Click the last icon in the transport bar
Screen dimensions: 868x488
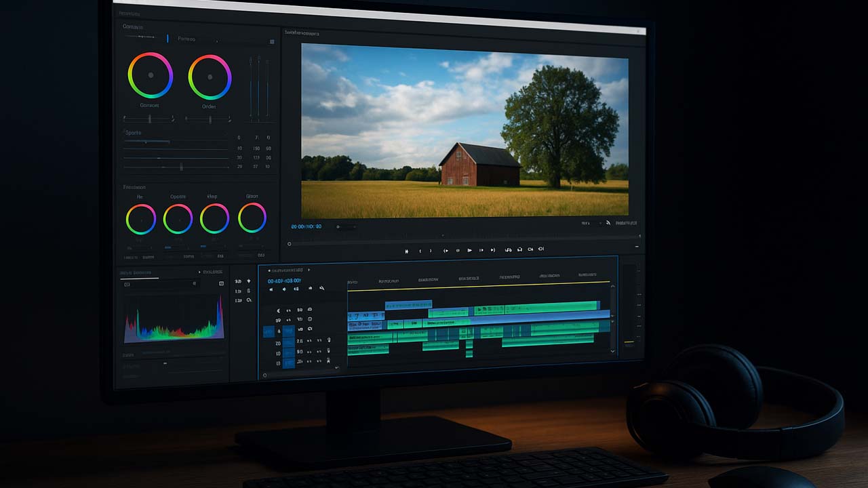coord(541,249)
